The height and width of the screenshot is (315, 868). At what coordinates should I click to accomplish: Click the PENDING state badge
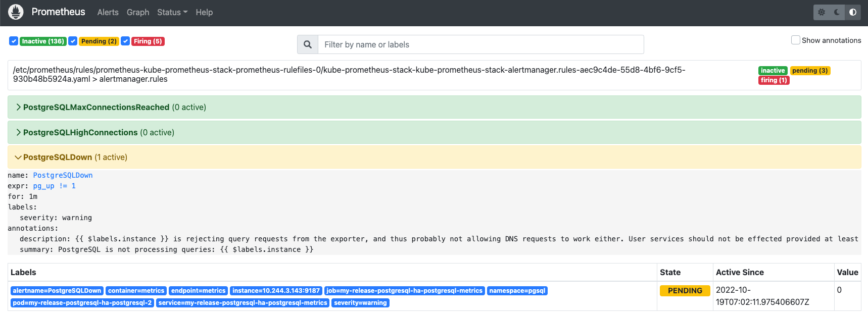click(x=685, y=291)
